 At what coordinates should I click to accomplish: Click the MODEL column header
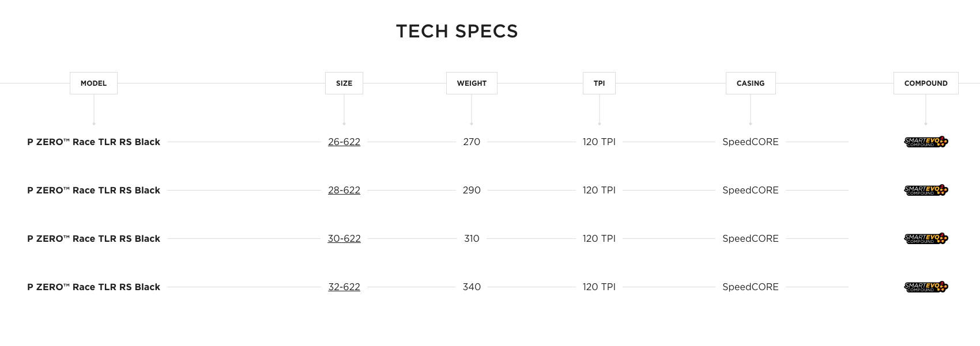pos(93,83)
